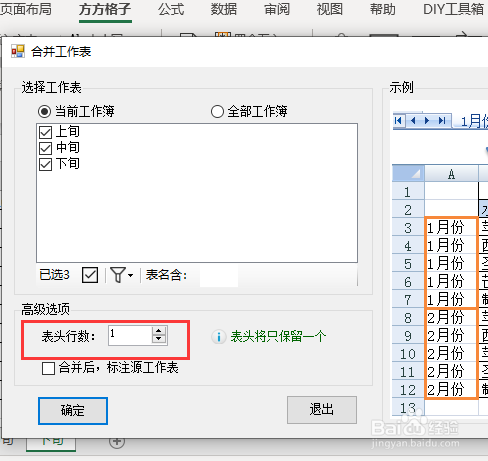Viewport: 488px width, 461px height.
Task: Decrease the 表头行数 value with the down arrow
Action: tap(159, 339)
